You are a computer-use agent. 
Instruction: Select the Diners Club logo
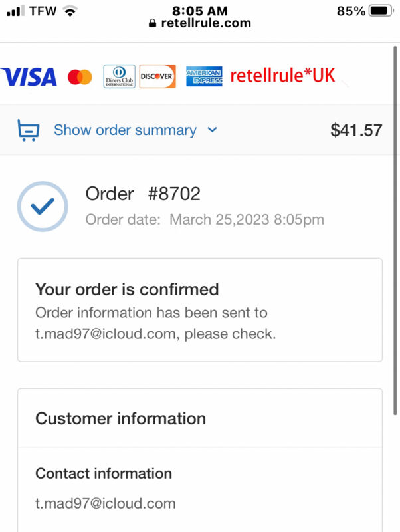(120, 76)
